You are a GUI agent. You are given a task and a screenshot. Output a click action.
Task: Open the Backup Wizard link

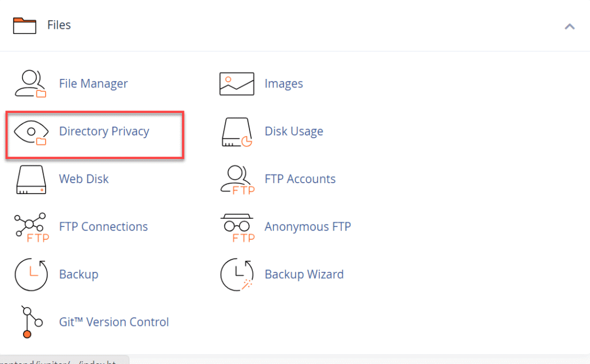[x=304, y=274]
